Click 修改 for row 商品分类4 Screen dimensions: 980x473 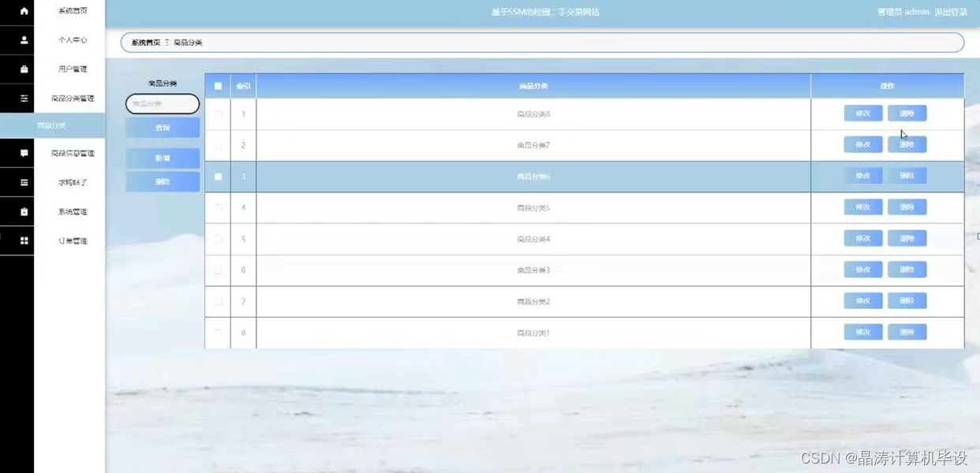(863, 238)
